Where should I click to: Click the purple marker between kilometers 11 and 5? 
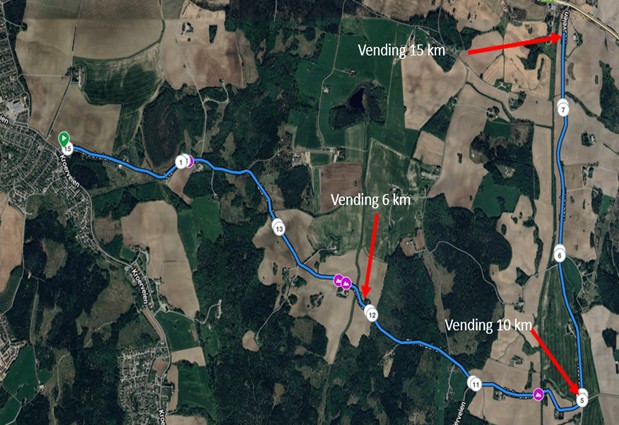(x=538, y=394)
